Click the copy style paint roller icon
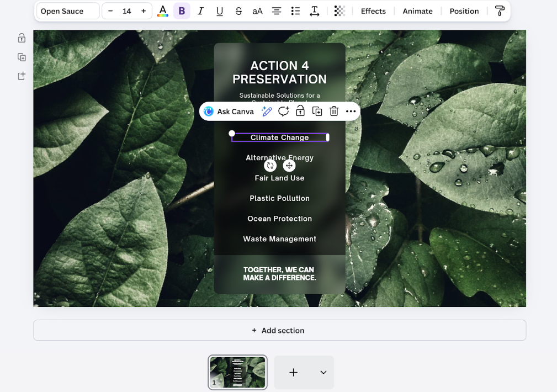The width and height of the screenshot is (557, 392). (x=500, y=11)
